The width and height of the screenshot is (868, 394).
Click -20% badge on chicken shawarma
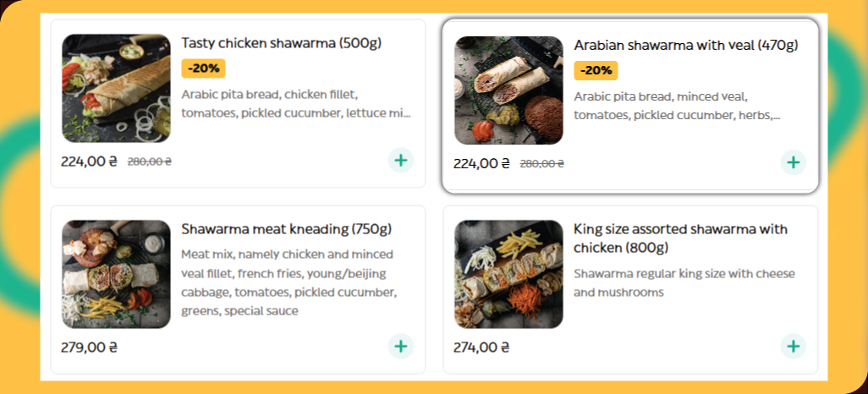point(203,68)
